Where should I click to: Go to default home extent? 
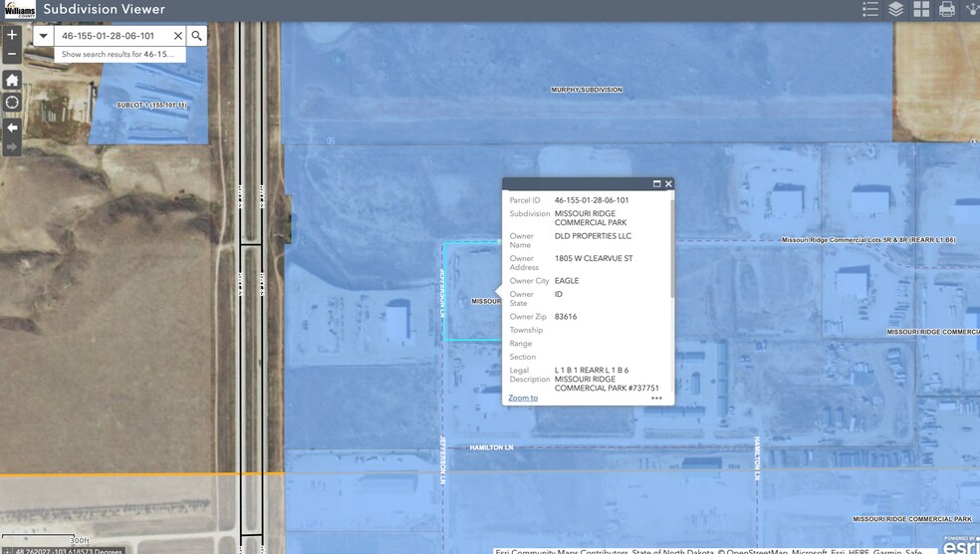coord(12,80)
